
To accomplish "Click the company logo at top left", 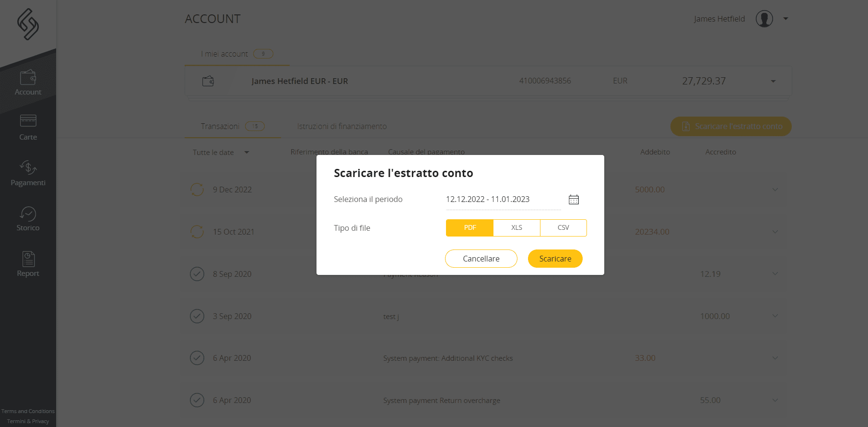I will pyautogui.click(x=28, y=24).
